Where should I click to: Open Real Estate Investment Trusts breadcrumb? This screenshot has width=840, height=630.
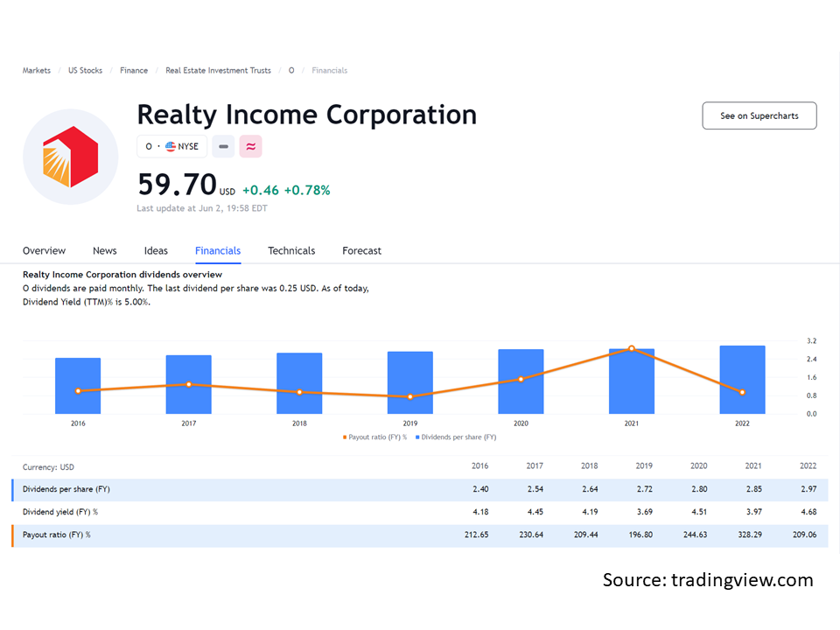(x=218, y=71)
